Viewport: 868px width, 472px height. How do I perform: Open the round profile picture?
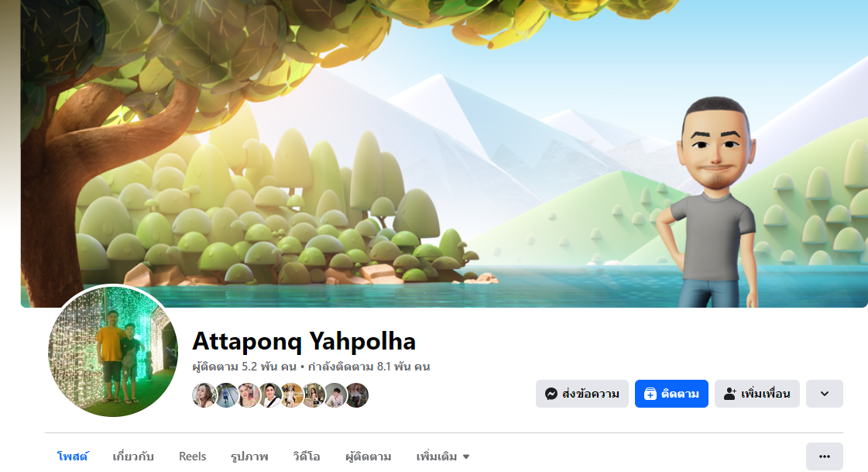[x=113, y=352]
